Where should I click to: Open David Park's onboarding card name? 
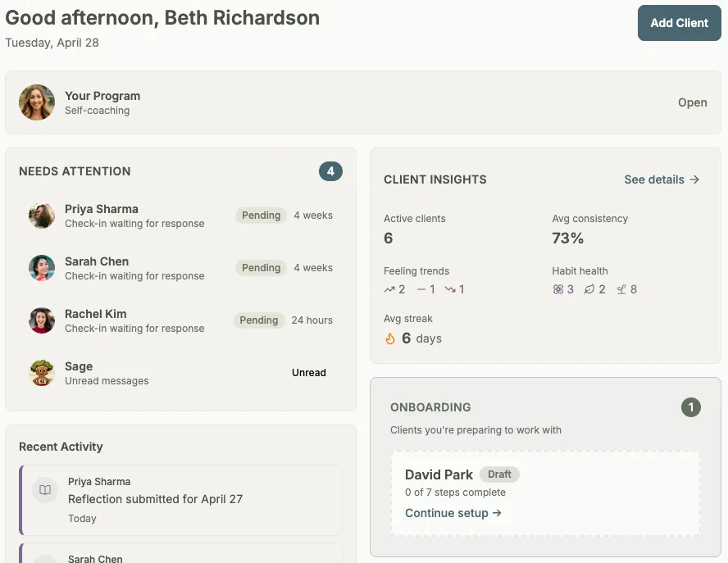tap(439, 474)
